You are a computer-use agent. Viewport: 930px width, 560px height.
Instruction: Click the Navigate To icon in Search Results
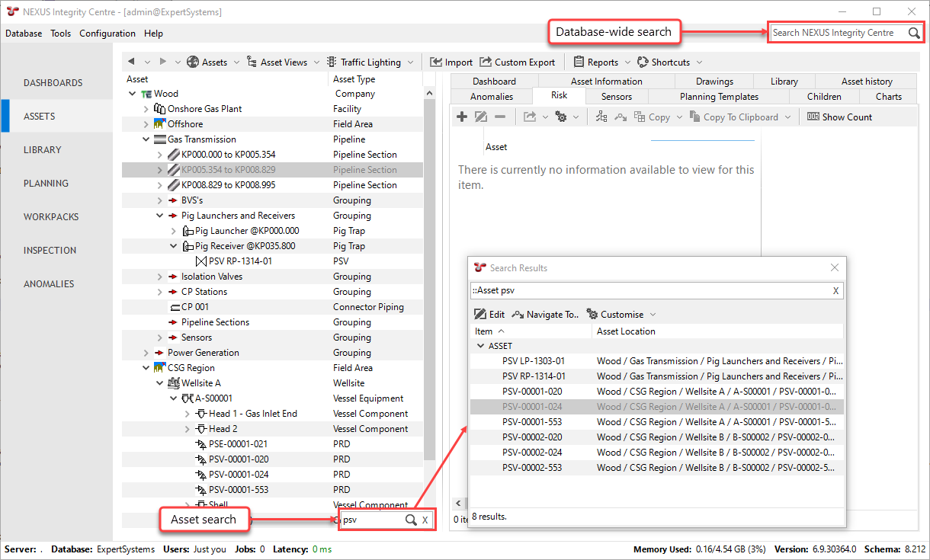pos(518,314)
